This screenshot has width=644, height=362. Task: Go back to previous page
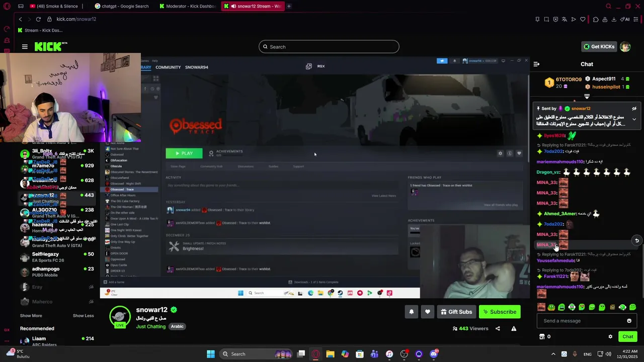coord(20,19)
